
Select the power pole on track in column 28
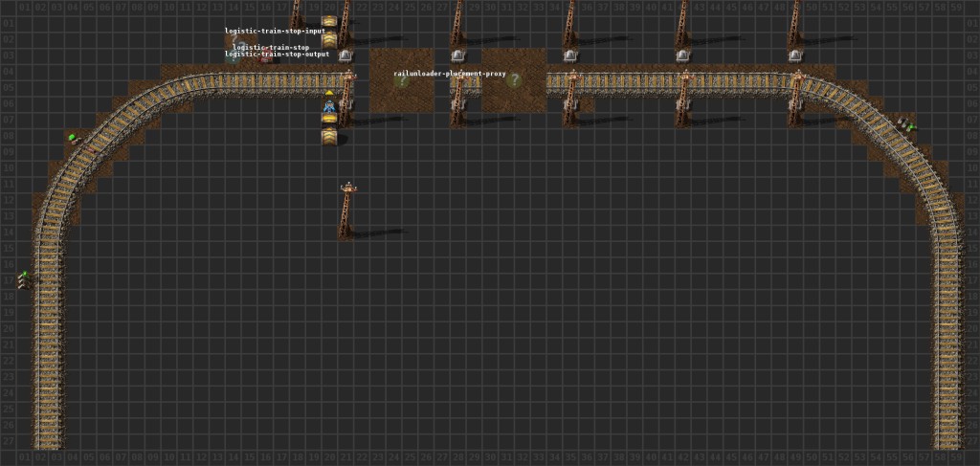[458, 97]
